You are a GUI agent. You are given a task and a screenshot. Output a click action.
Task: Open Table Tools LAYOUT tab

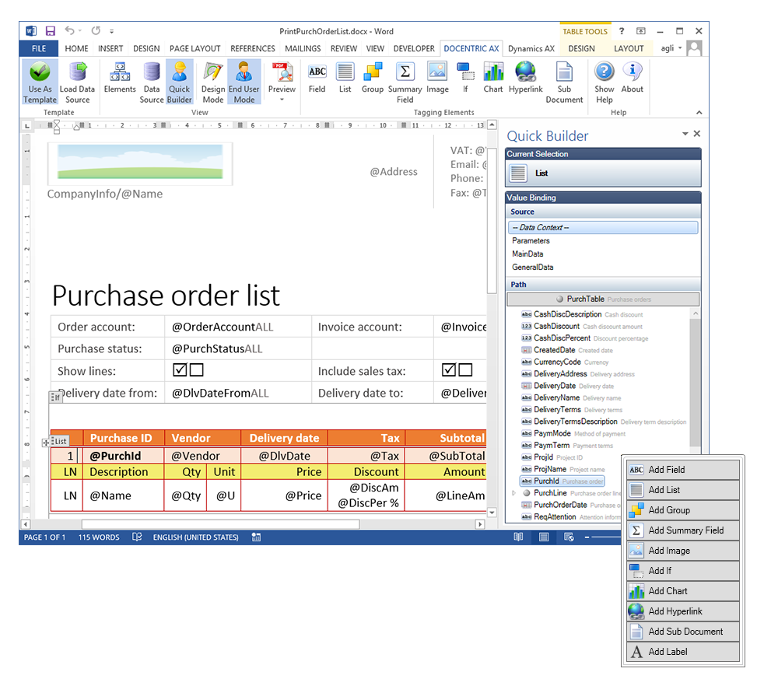[629, 49]
